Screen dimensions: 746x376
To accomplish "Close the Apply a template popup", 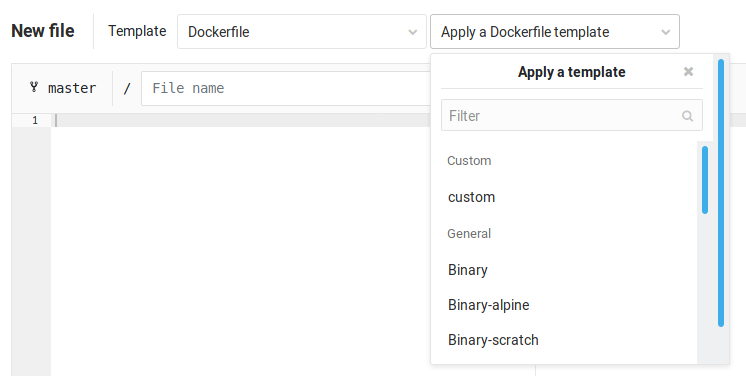I will click(x=688, y=71).
